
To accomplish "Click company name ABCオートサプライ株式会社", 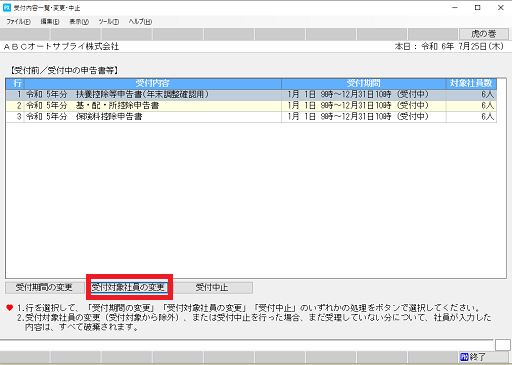I will coord(61,46).
